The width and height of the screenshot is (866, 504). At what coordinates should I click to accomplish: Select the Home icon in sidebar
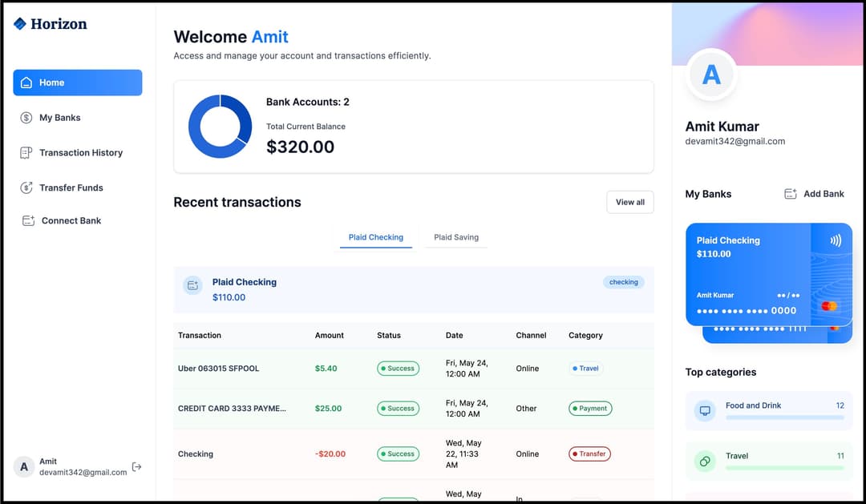[x=26, y=83]
